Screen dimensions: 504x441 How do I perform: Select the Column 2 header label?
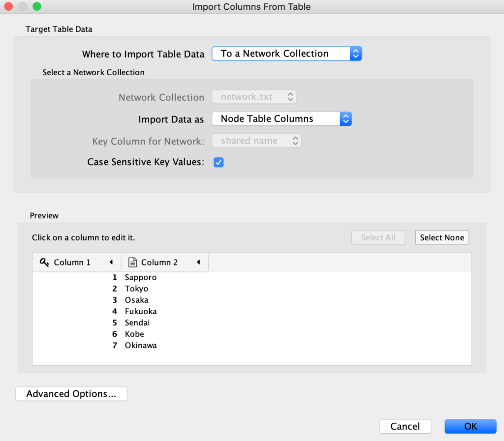pos(159,262)
